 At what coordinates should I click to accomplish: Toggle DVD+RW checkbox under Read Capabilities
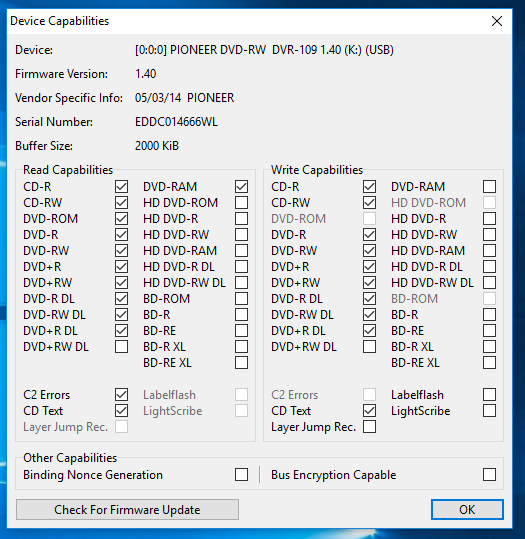point(121,283)
